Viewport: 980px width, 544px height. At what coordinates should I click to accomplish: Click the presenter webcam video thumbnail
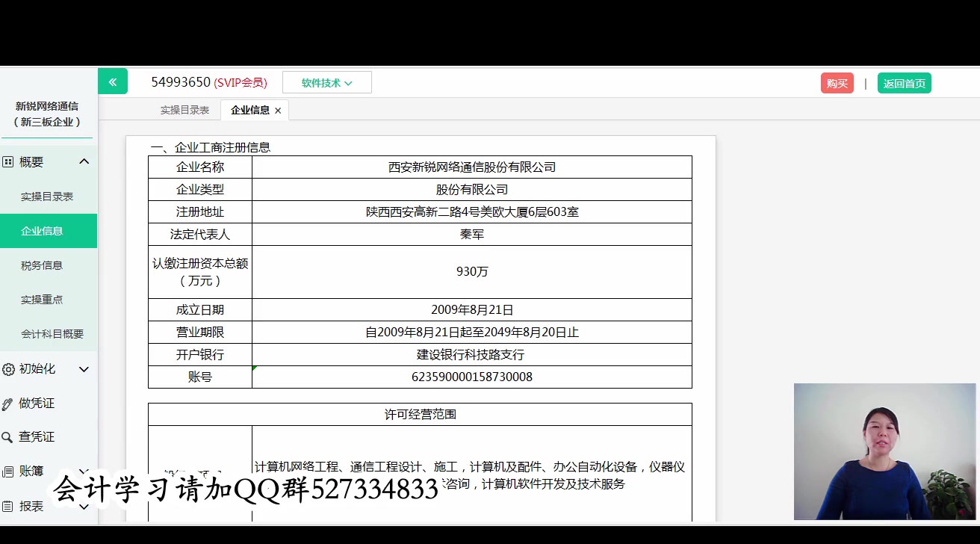click(884, 451)
